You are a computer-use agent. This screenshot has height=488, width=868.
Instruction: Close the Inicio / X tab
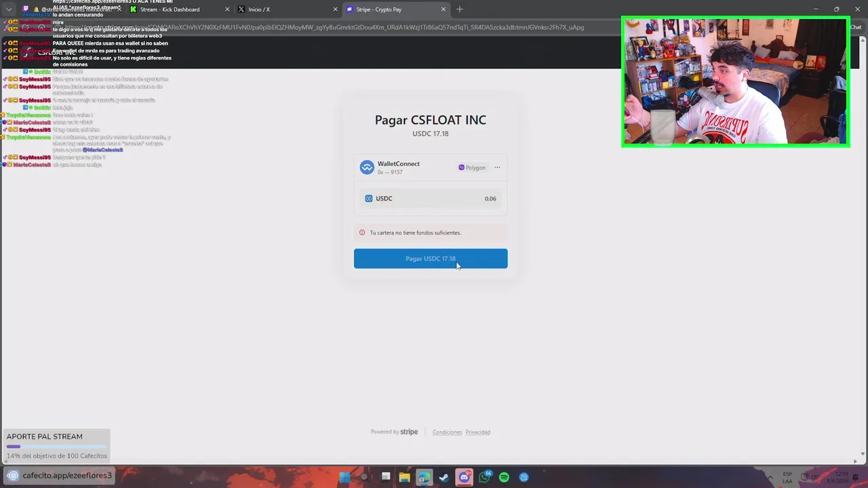pos(335,9)
